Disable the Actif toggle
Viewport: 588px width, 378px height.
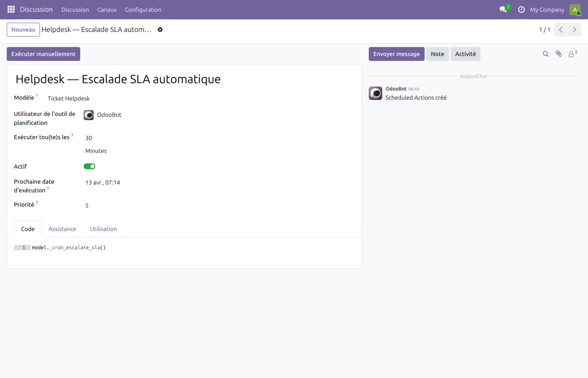click(89, 166)
